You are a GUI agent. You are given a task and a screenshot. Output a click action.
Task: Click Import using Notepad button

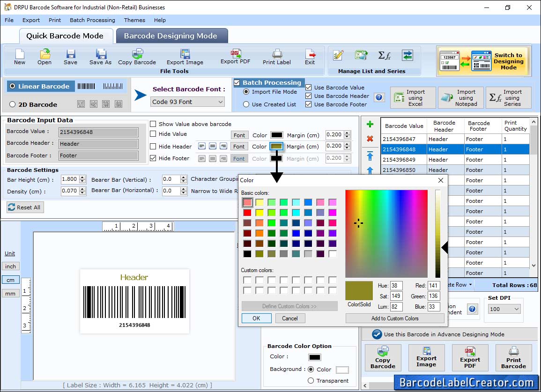click(461, 98)
